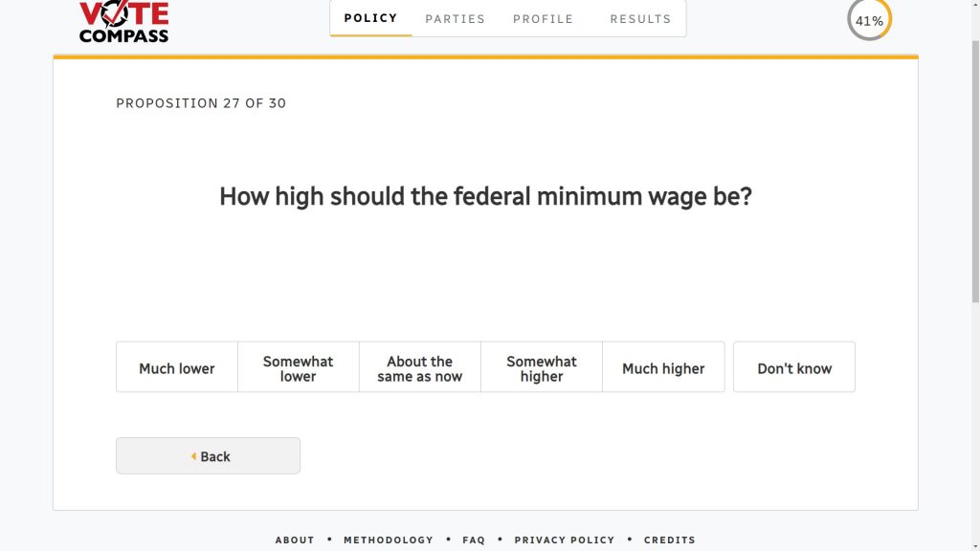Image resolution: width=980 pixels, height=551 pixels.
Task: Choose the Much higher answer
Action: tap(663, 368)
